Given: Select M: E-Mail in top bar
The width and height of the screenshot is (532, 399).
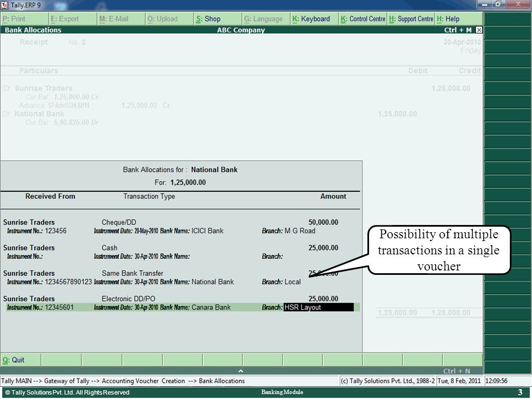Looking at the screenshot, I should click(121, 19).
